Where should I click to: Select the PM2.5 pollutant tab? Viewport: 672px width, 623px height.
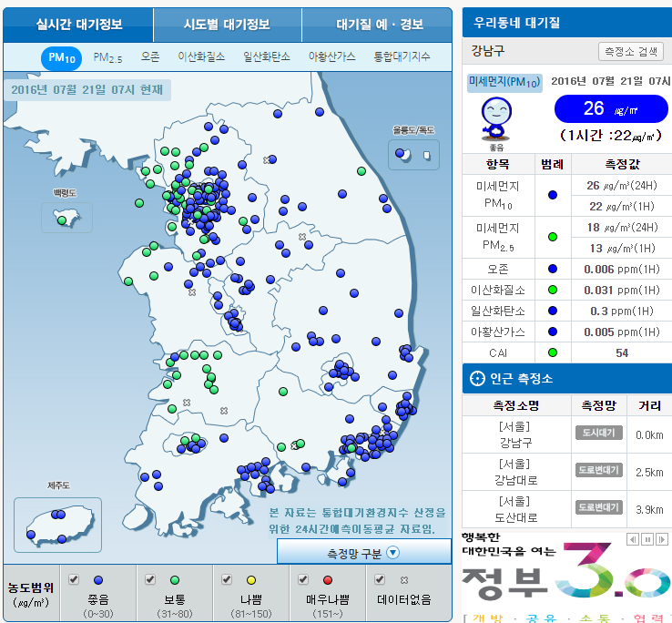107,56
